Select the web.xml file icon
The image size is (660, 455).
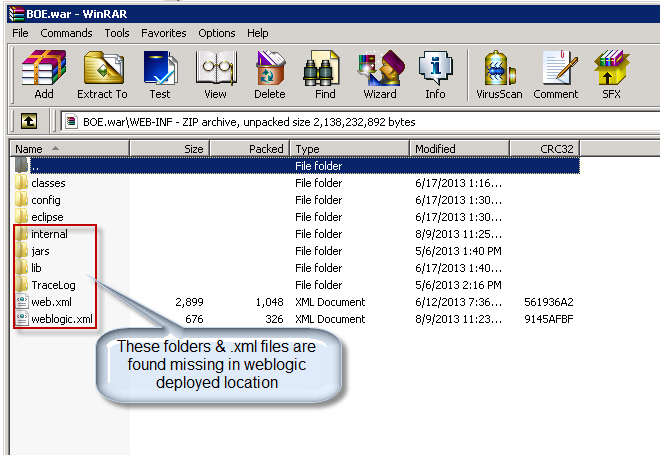(21, 302)
